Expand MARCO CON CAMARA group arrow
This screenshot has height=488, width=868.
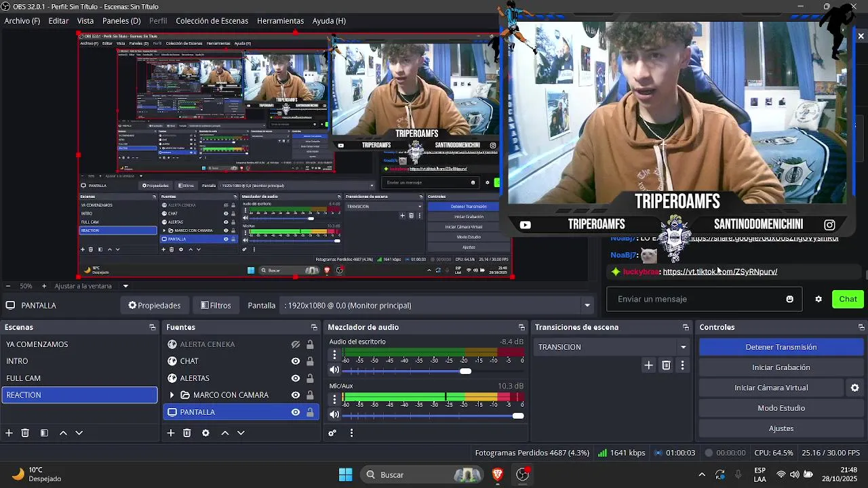click(172, 395)
